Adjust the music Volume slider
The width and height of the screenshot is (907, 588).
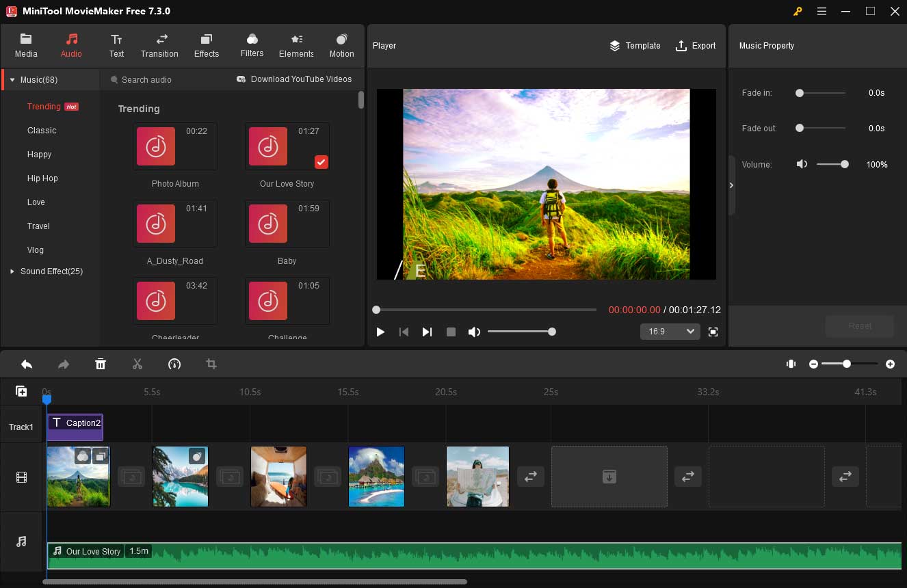832,164
